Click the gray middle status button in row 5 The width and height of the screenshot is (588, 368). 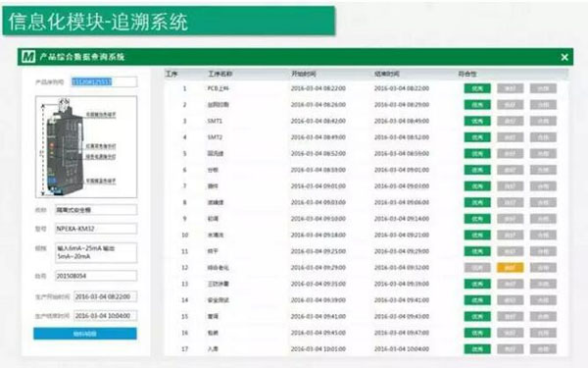pyautogui.click(x=510, y=154)
